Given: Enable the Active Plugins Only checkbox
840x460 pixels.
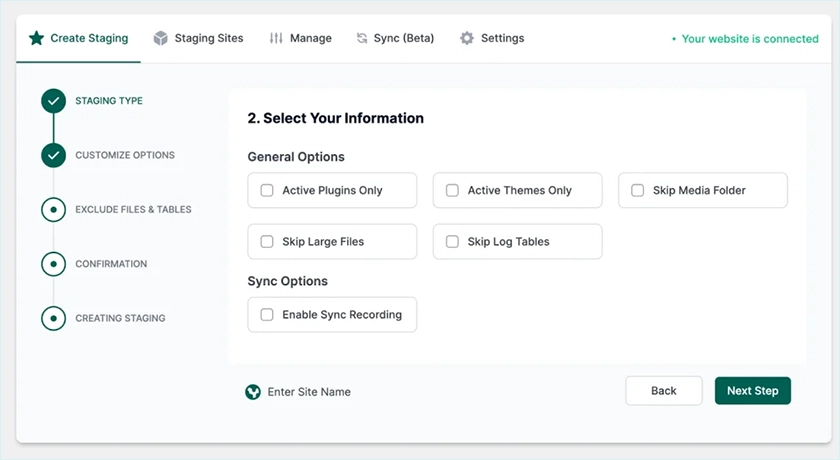Looking at the screenshot, I should pos(267,190).
